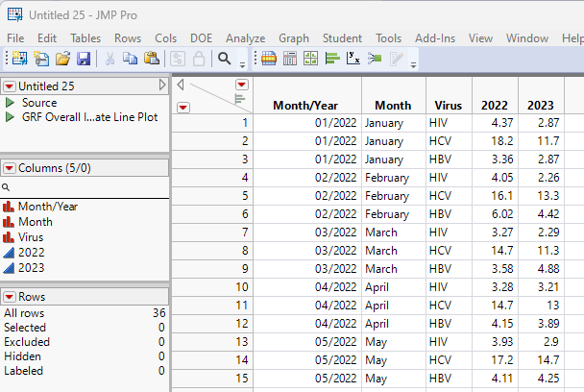Click the 18.2 cell in row 2

click(495, 141)
